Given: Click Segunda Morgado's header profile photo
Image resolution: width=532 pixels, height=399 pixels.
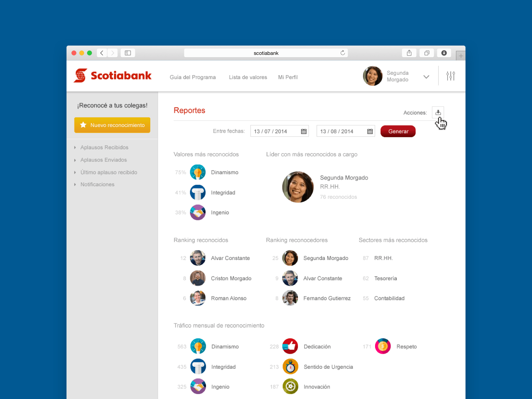Looking at the screenshot, I should 373,76.
